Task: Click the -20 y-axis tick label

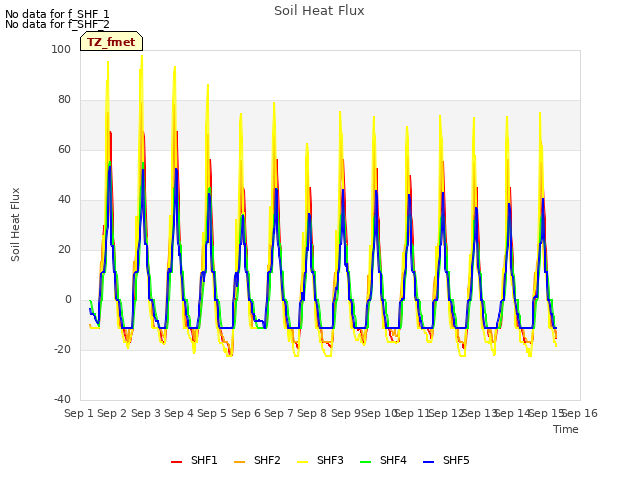Action: [x=62, y=349]
